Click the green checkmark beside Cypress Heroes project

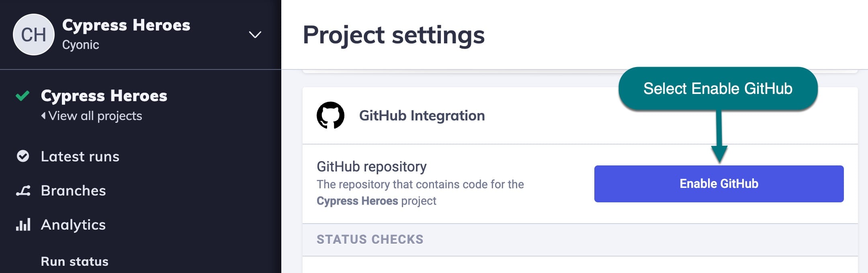(x=23, y=96)
